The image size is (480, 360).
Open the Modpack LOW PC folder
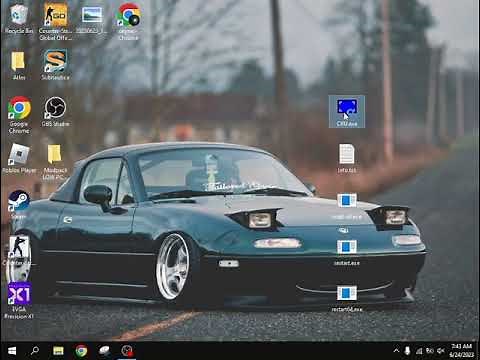[x=55, y=162]
